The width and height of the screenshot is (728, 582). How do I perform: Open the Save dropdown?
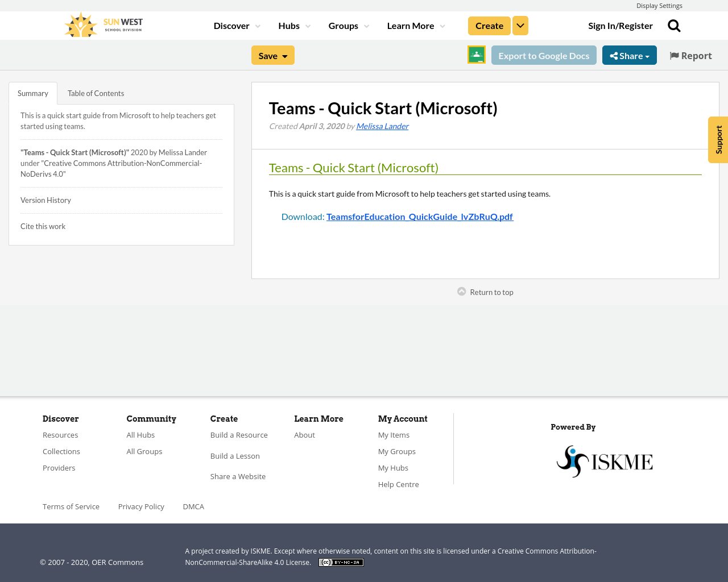pyautogui.click(x=272, y=55)
